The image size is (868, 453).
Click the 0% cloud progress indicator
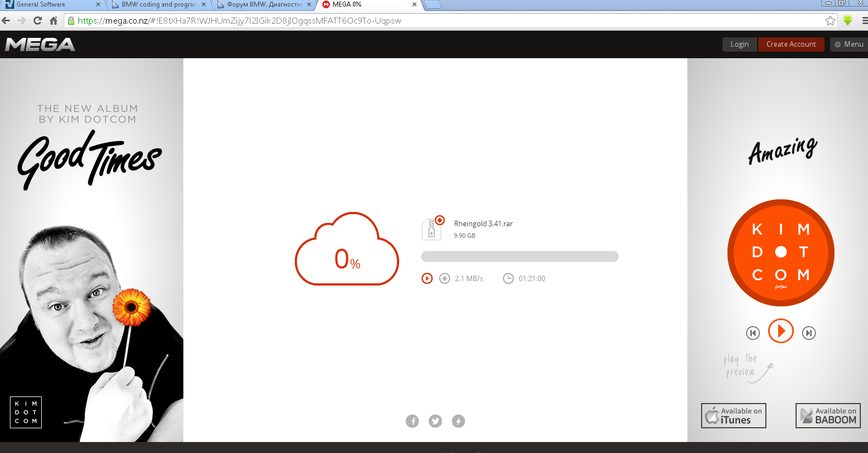click(347, 249)
